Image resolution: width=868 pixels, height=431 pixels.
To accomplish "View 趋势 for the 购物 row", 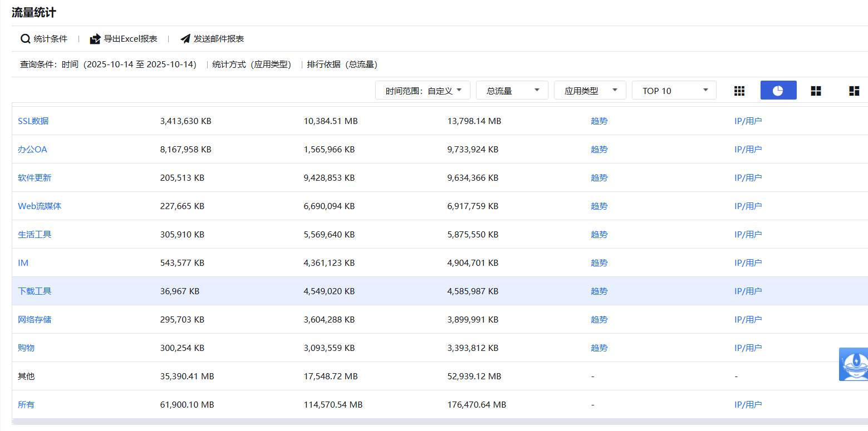I will [x=599, y=348].
